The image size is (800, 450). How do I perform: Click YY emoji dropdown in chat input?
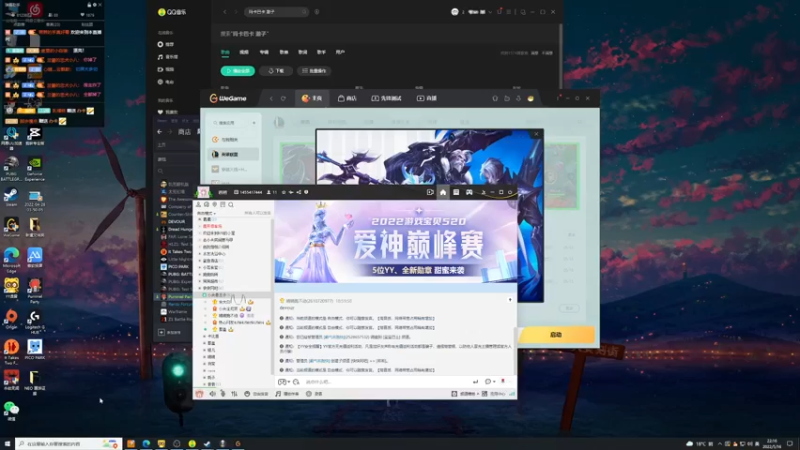pyautogui.click(x=284, y=382)
